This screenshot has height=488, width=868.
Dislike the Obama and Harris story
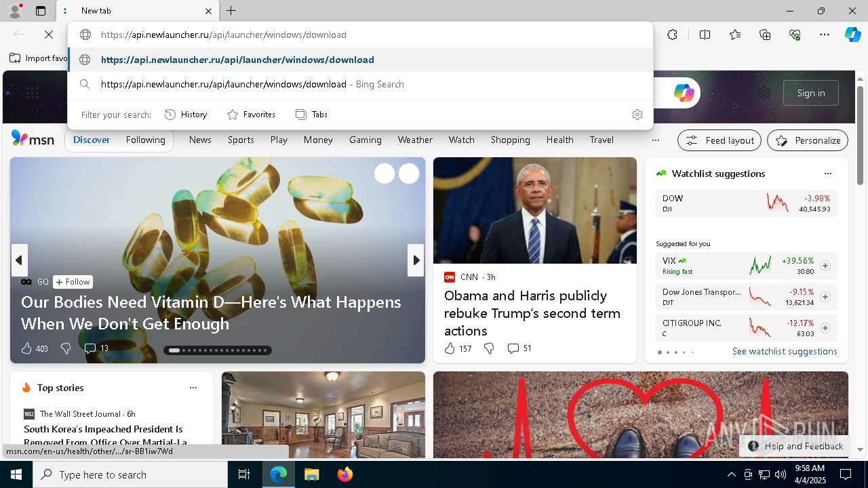[489, 348]
